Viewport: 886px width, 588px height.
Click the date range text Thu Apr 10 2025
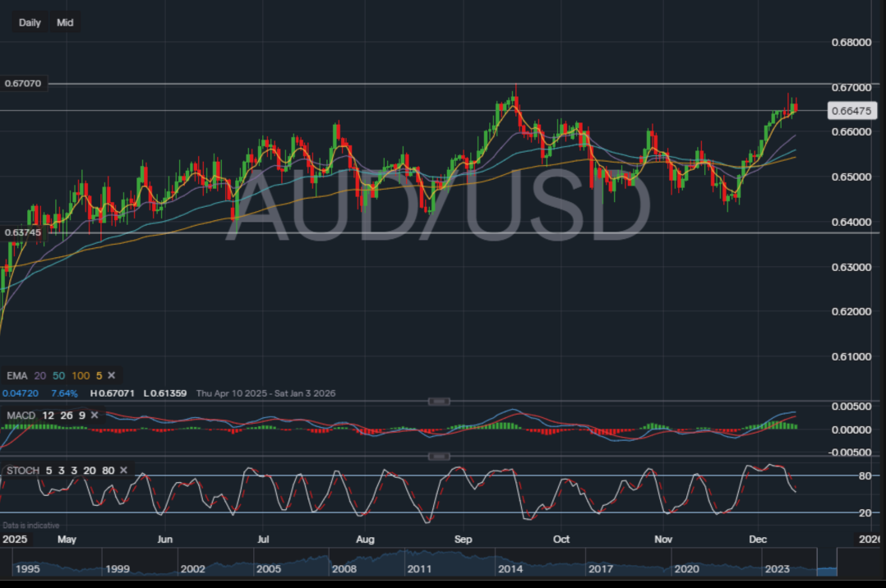pos(233,393)
